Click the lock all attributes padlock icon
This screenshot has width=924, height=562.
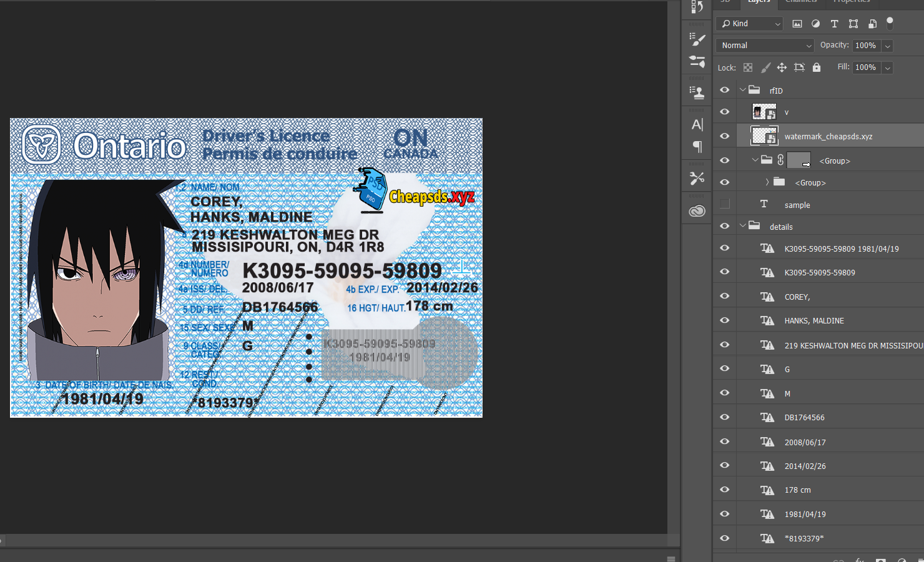click(x=817, y=67)
